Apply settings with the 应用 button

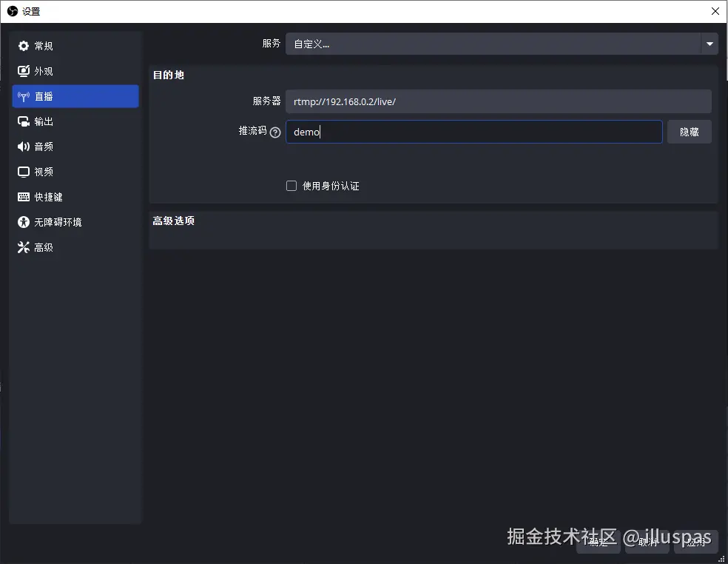[x=696, y=542]
